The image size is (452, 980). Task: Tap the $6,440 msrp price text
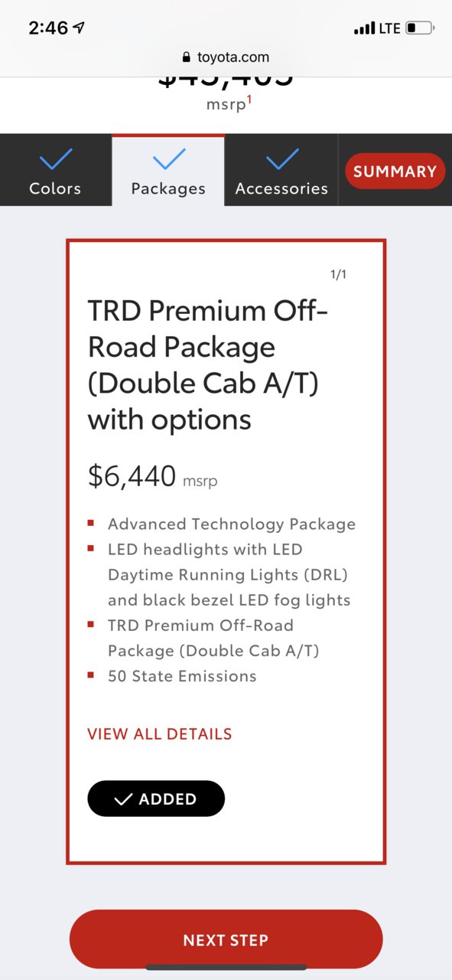[153, 477]
